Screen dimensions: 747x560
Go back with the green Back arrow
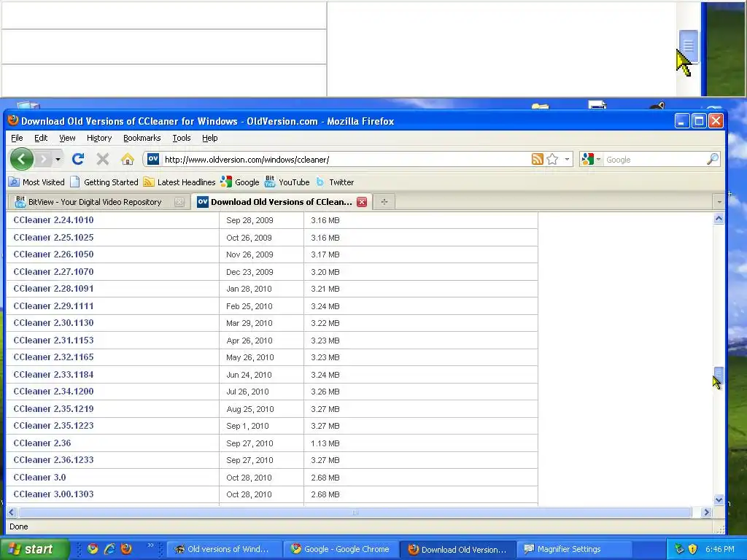(21, 159)
